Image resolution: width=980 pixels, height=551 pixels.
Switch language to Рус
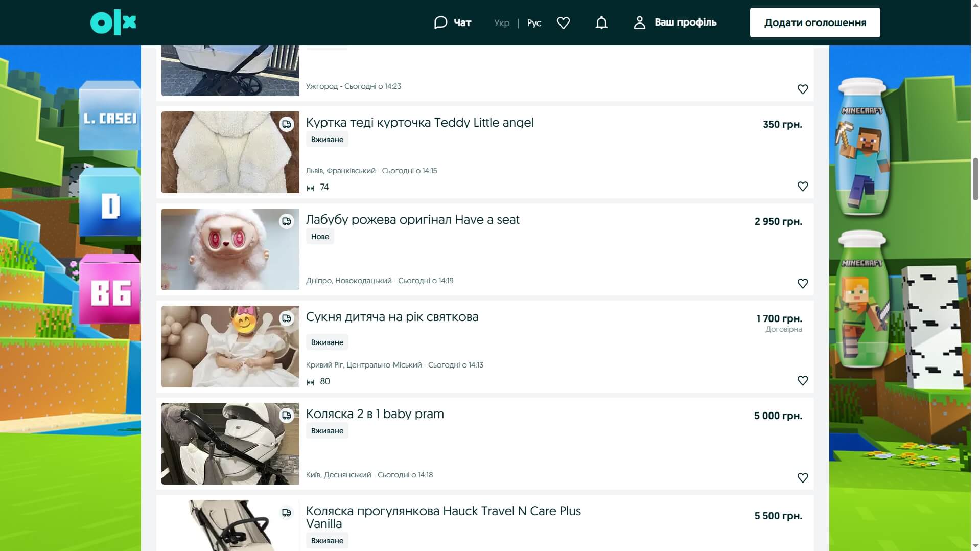[534, 23]
